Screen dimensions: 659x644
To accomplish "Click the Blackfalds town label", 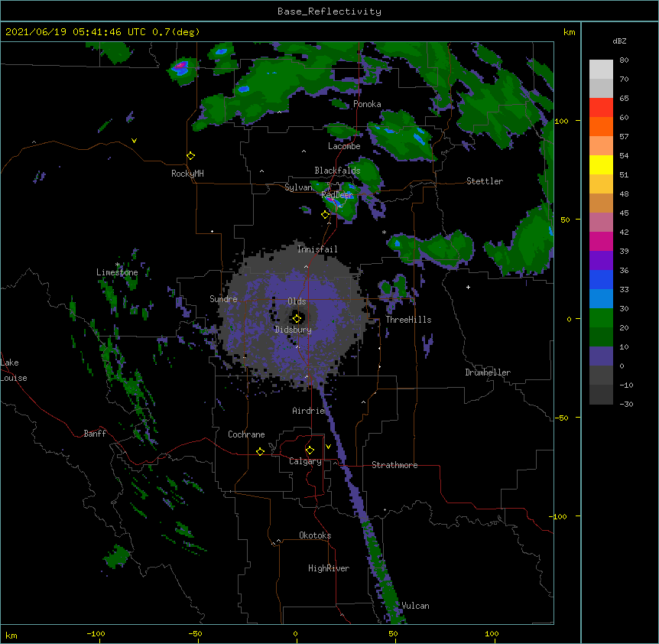I will [337, 171].
